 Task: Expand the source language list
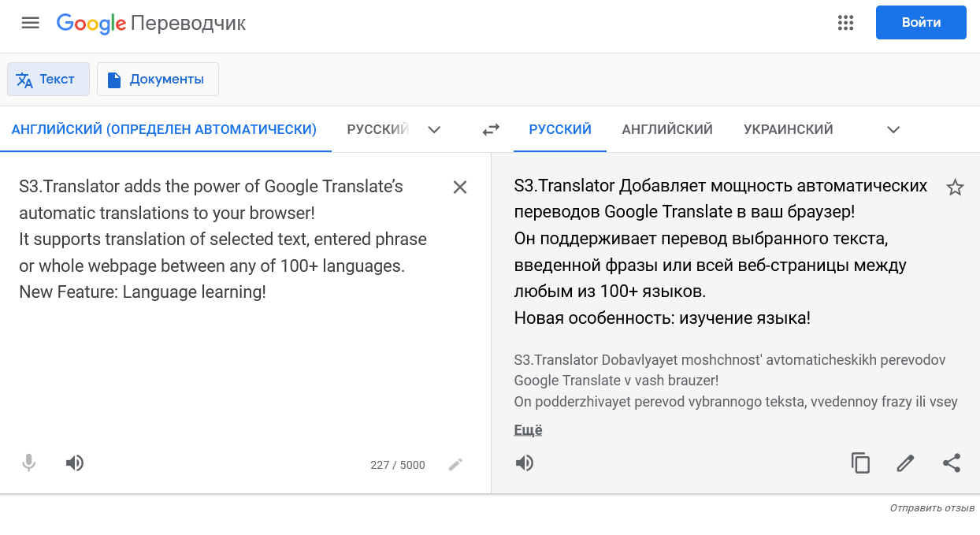[x=433, y=129]
